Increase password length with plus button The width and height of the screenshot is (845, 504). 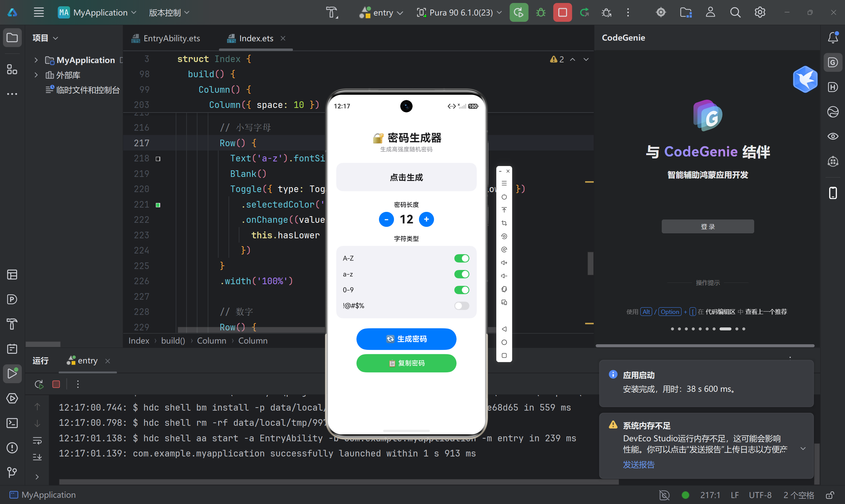tap(426, 219)
